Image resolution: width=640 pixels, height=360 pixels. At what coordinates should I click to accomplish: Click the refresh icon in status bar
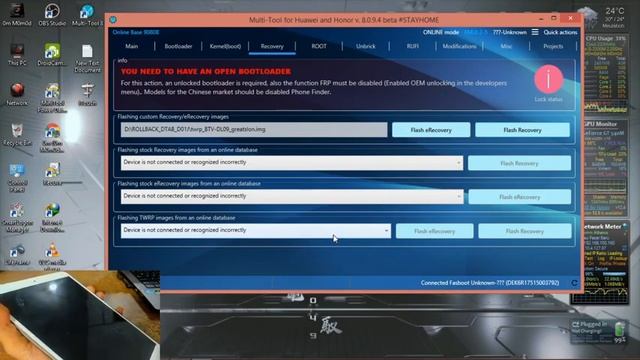pos(574,283)
